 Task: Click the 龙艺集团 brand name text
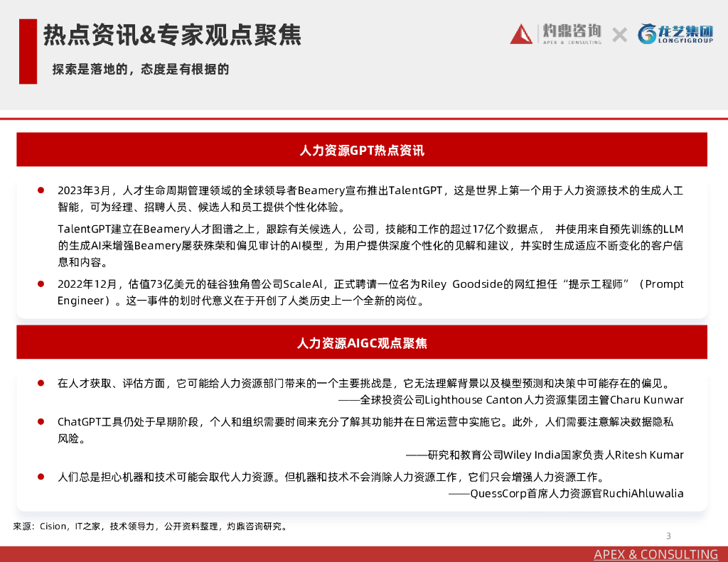click(x=685, y=31)
